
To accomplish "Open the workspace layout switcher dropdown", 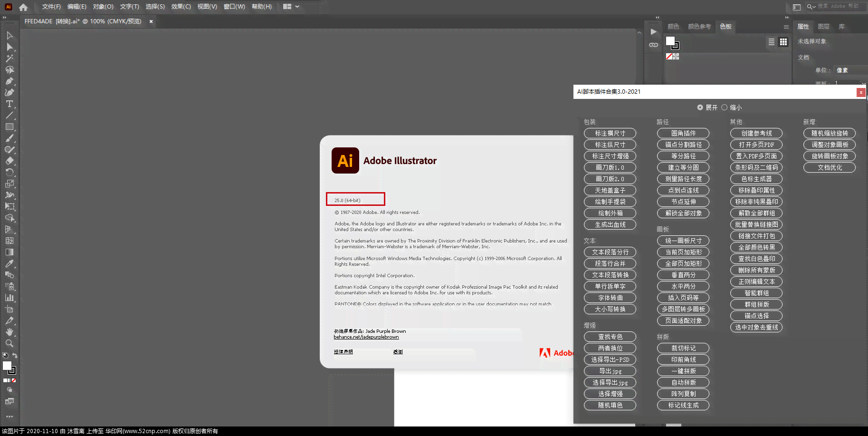I will coord(291,7).
